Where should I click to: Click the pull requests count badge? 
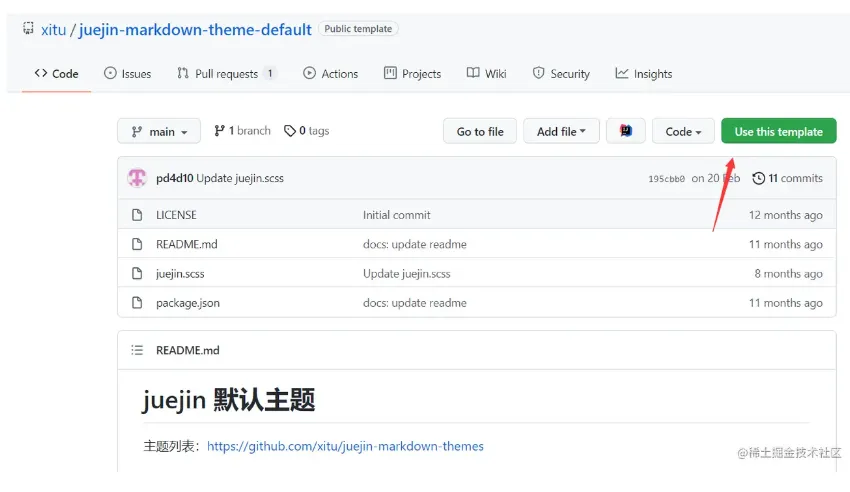coord(270,74)
